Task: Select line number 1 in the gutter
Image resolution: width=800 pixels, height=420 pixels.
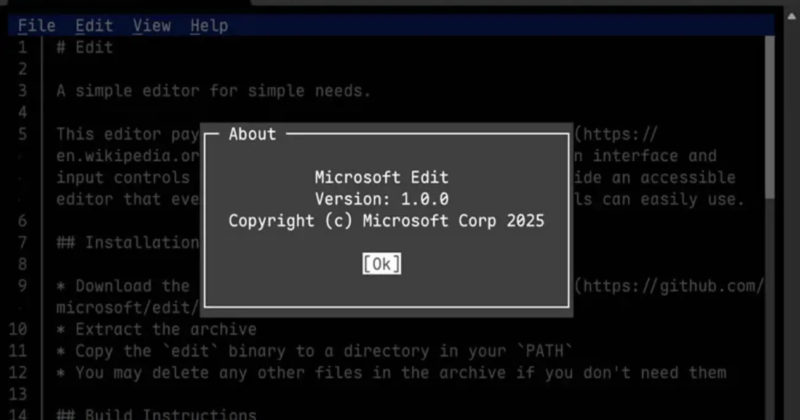Action: (x=22, y=47)
